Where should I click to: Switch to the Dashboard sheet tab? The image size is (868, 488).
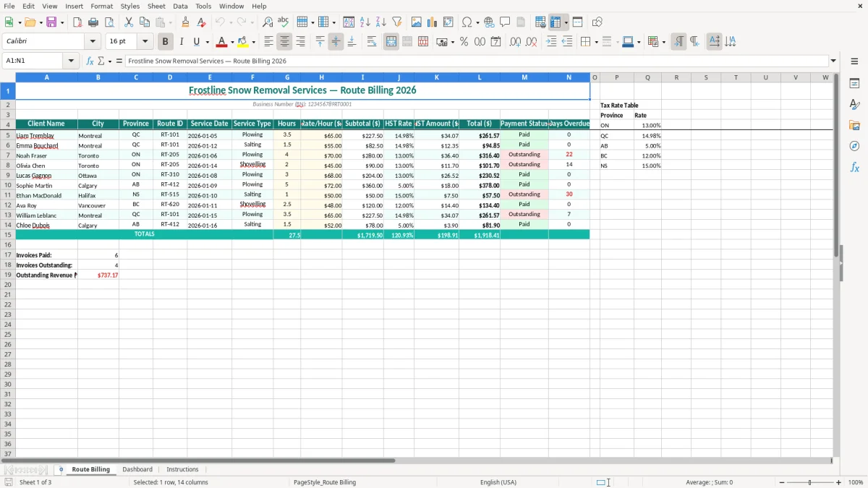[x=137, y=469]
